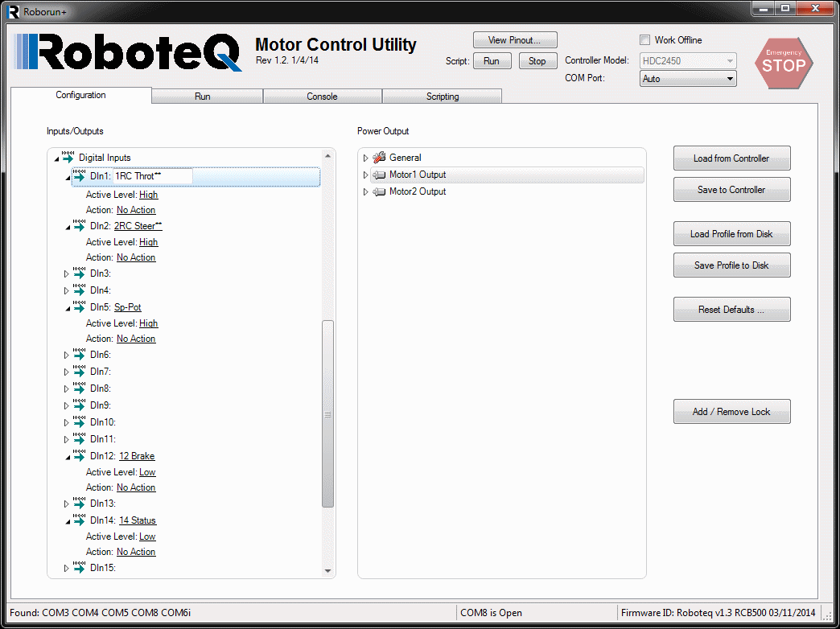The width and height of the screenshot is (840, 629).
Task: Expand the Motor1 Output node
Action: click(365, 175)
